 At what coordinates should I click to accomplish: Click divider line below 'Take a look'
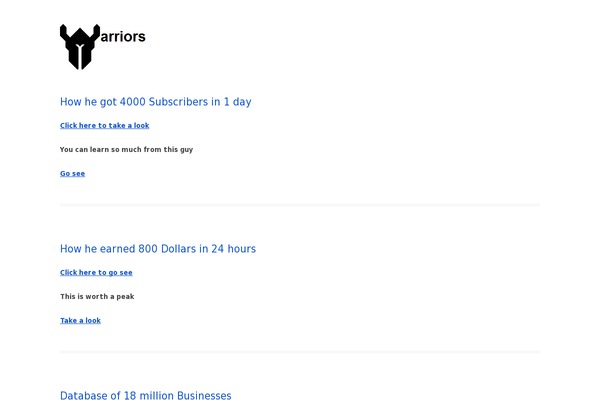tap(300, 352)
